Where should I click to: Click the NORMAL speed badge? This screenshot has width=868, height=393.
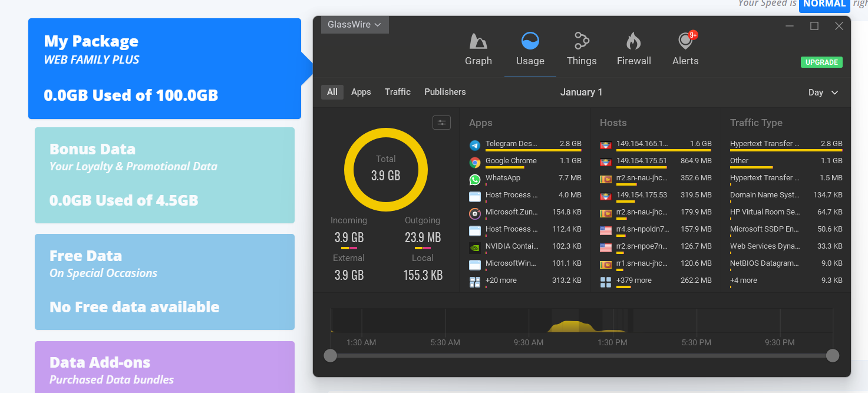point(824,5)
